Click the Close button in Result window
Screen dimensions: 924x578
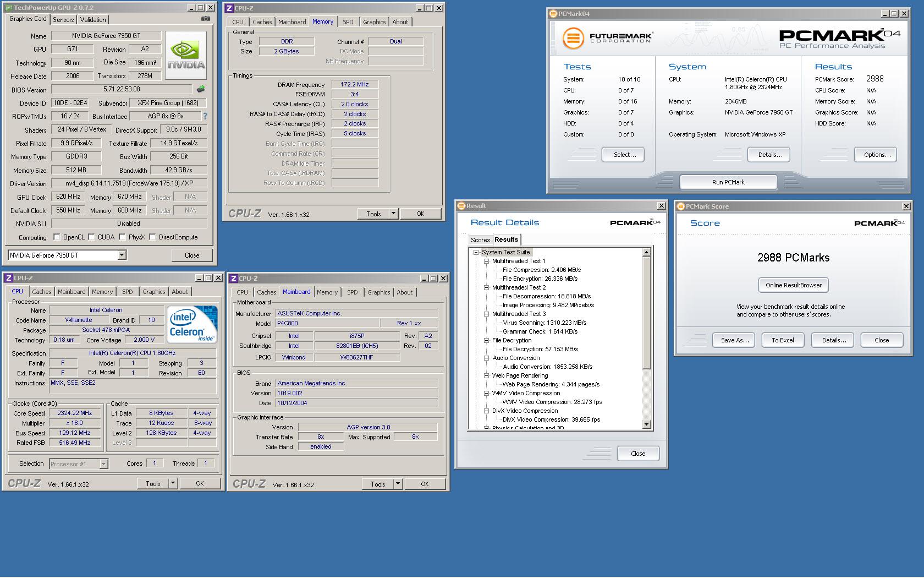[x=638, y=454]
